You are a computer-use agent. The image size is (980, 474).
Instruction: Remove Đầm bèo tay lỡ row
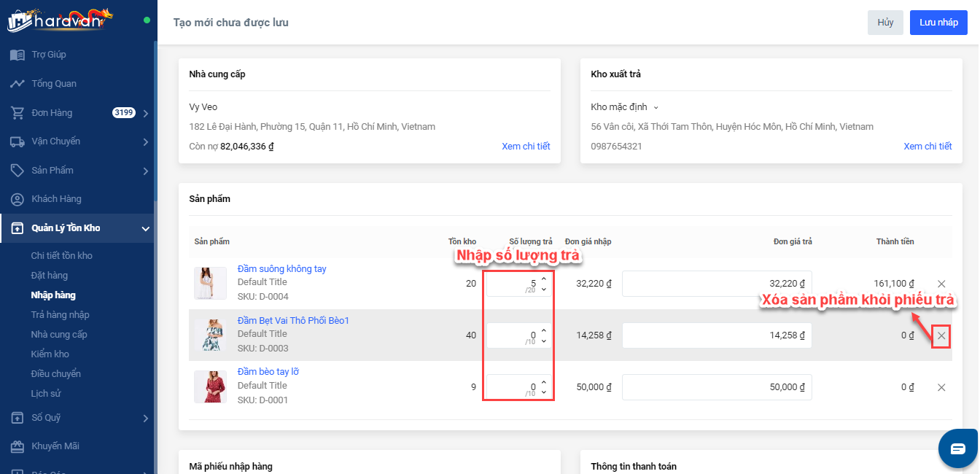[941, 387]
